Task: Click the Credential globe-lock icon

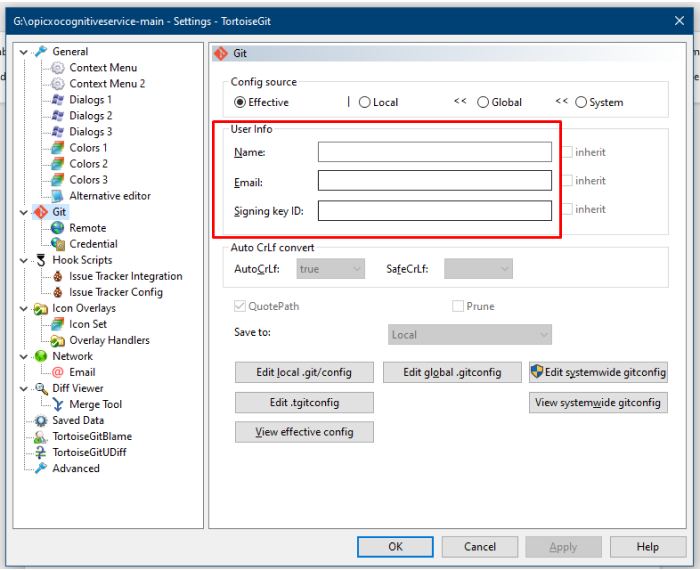Action: point(57,244)
